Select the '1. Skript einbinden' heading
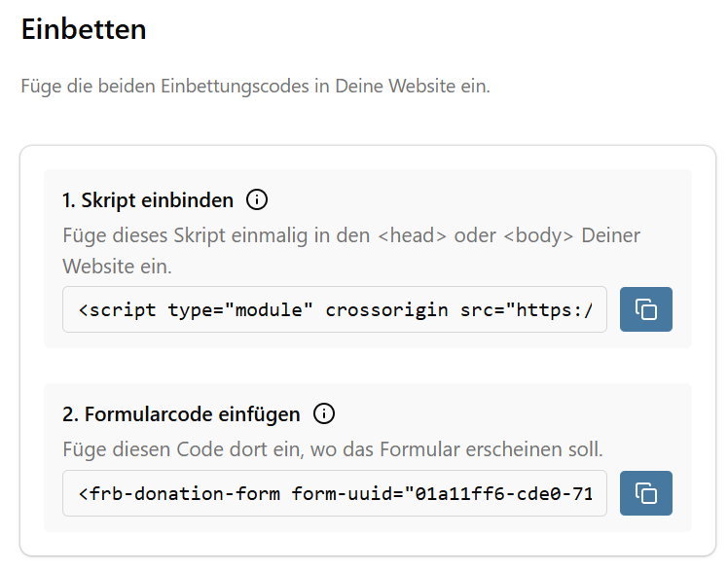Image resolution: width=728 pixels, height=572 pixels. [x=148, y=200]
